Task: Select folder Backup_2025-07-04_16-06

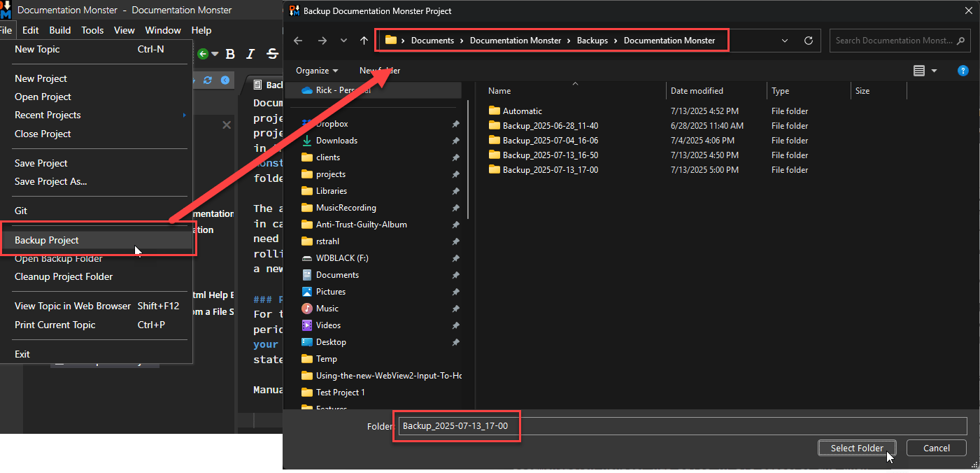Action: point(543,141)
